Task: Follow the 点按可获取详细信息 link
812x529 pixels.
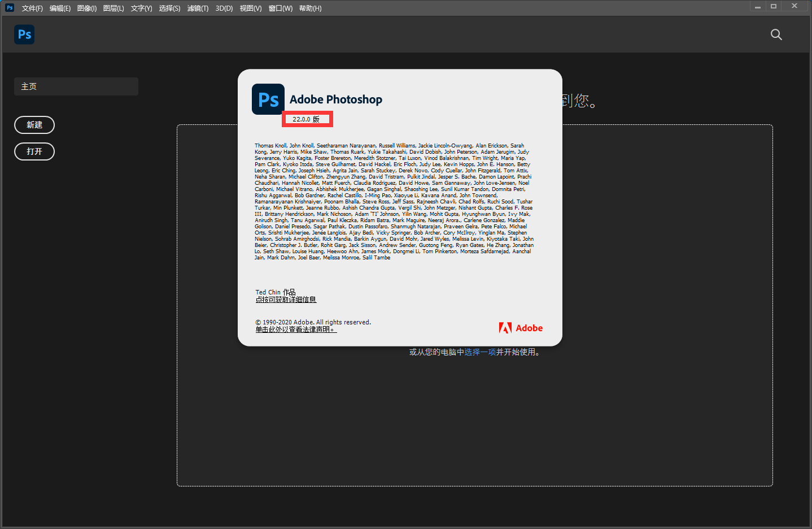Action: [286, 300]
